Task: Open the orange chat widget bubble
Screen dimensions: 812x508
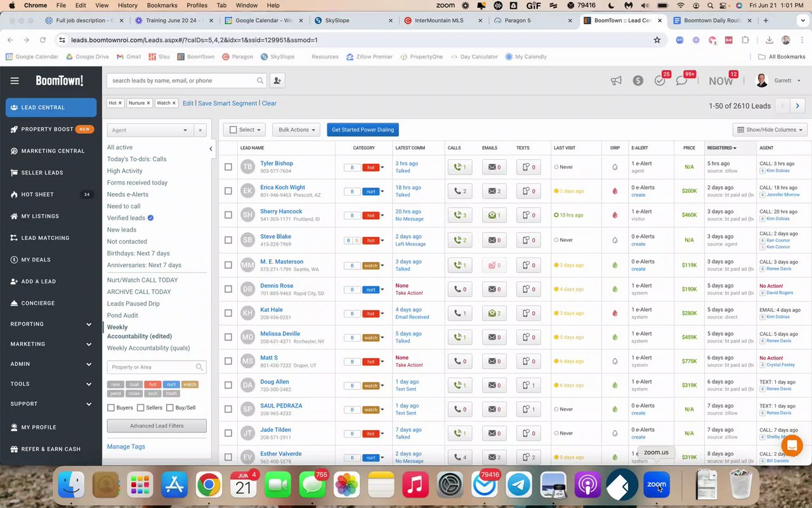Action: (792, 445)
